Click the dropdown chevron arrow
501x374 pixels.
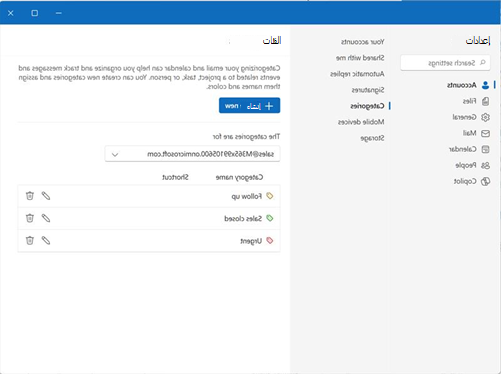(115, 154)
